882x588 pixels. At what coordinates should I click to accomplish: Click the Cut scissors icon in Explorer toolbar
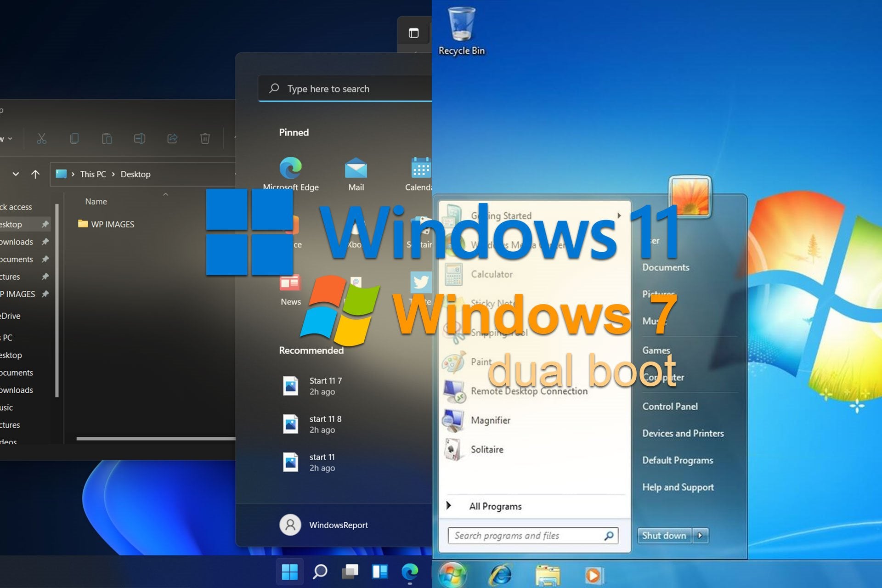[x=41, y=138]
